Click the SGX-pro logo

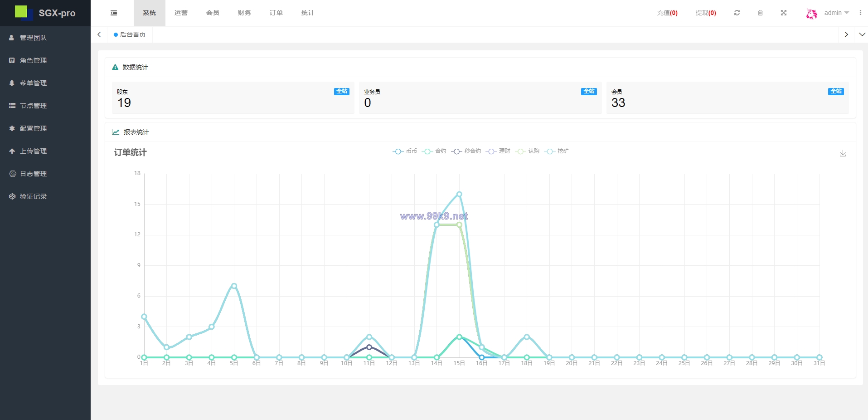pos(45,13)
